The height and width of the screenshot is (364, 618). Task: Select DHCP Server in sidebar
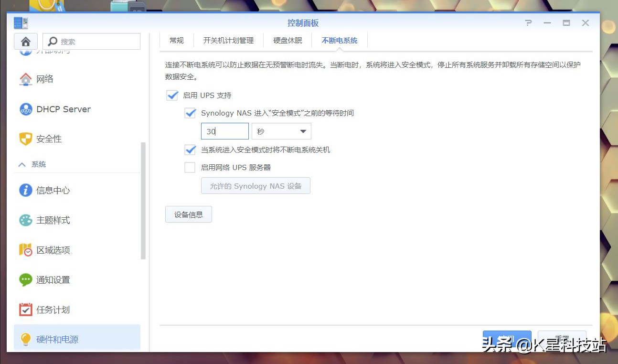coord(62,109)
